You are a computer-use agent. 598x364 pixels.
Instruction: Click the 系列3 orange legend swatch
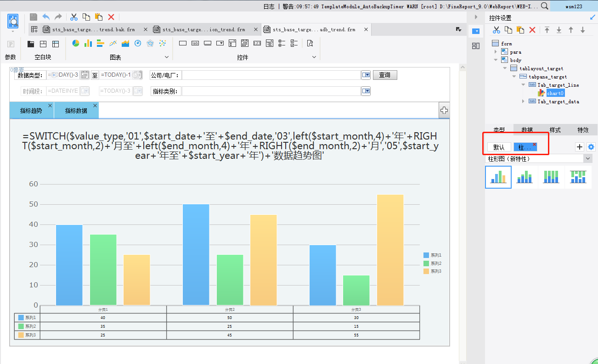pos(426,272)
